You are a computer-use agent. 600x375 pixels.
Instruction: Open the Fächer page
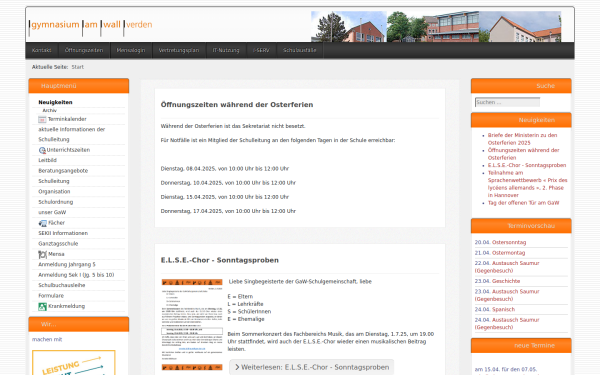point(57,223)
